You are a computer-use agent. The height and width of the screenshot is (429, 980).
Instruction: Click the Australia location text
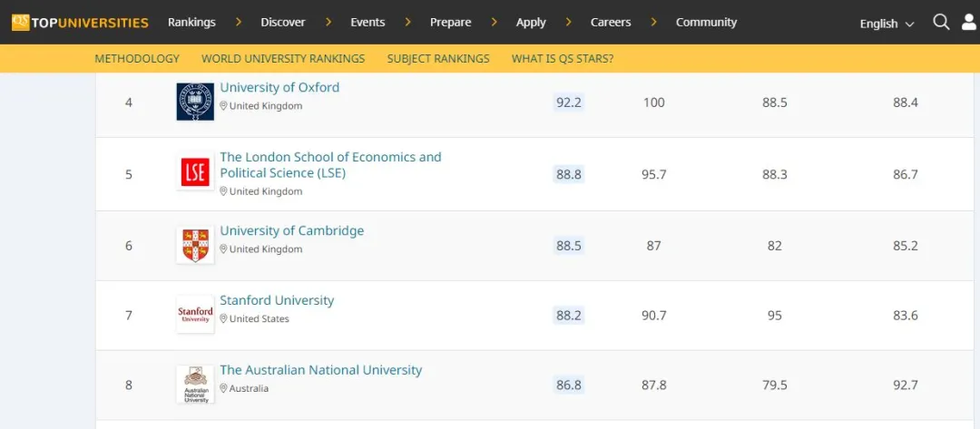pos(249,388)
